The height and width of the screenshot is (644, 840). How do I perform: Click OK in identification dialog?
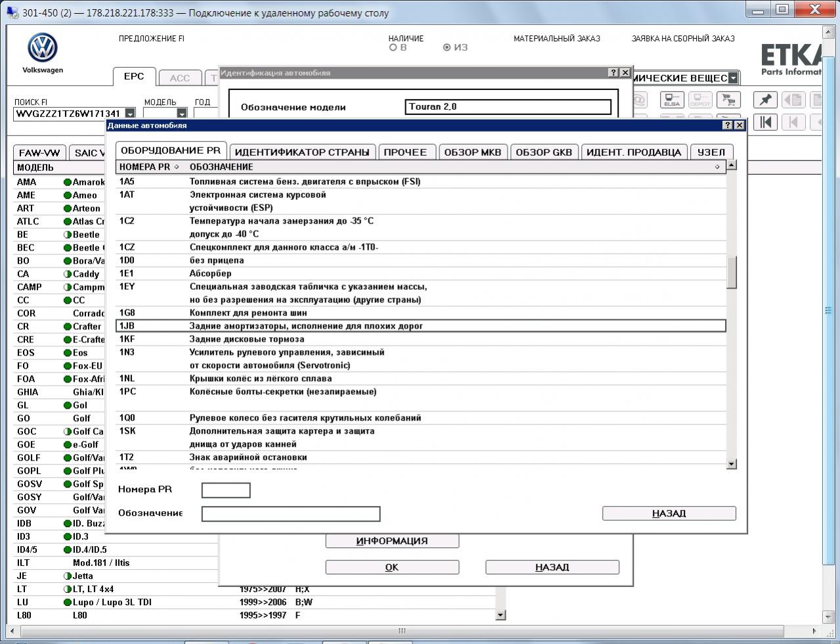point(392,567)
